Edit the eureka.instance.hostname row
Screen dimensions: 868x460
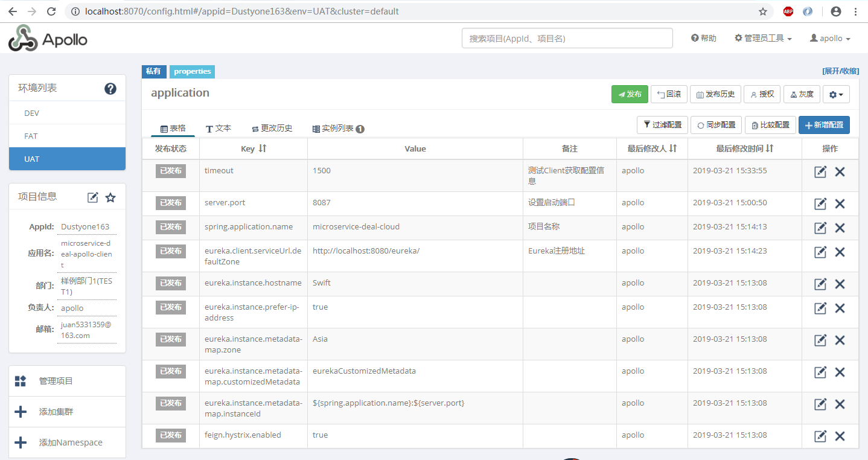tap(820, 284)
